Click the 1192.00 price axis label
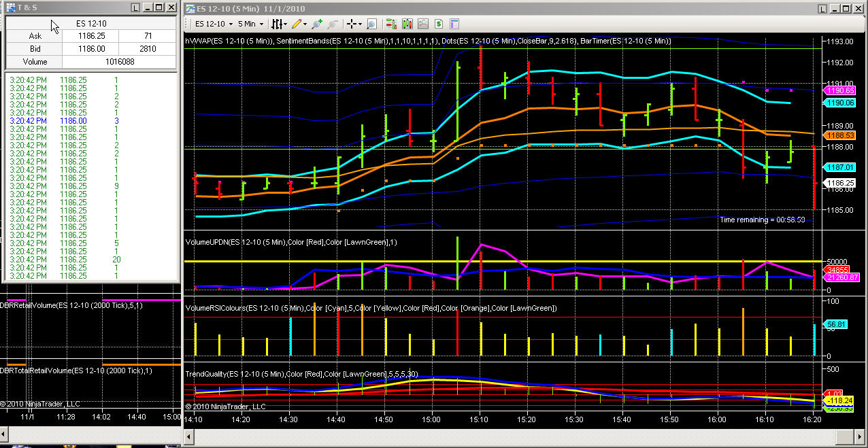This screenshot has height=448, width=868. pos(839,63)
